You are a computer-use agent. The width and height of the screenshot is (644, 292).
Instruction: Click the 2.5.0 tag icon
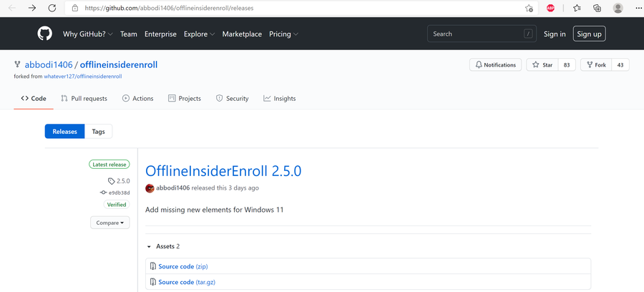[111, 181]
